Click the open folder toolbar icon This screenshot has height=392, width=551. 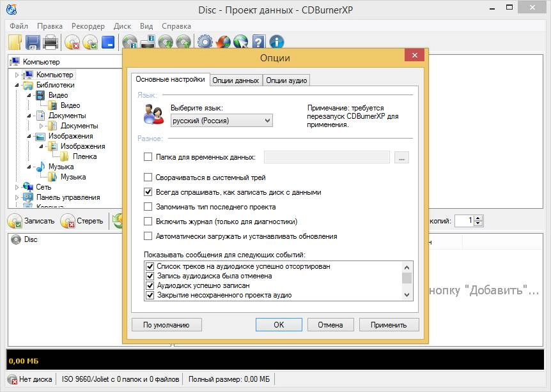[x=15, y=42]
